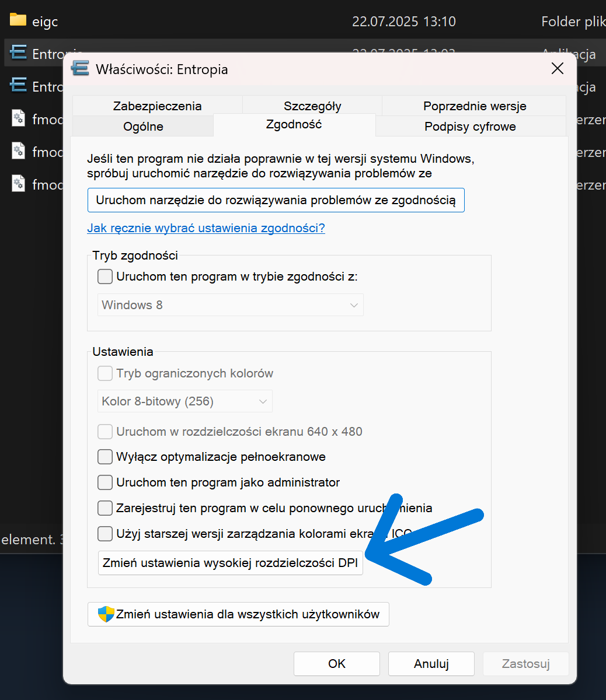
Task: Switch to the Ogólne tab
Action: coord(143,126)
